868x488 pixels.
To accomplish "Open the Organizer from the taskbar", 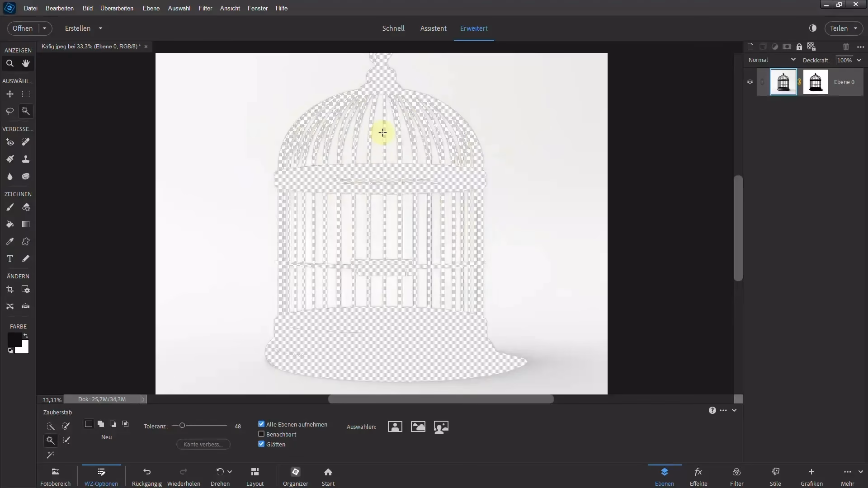I will pos(295,476).
